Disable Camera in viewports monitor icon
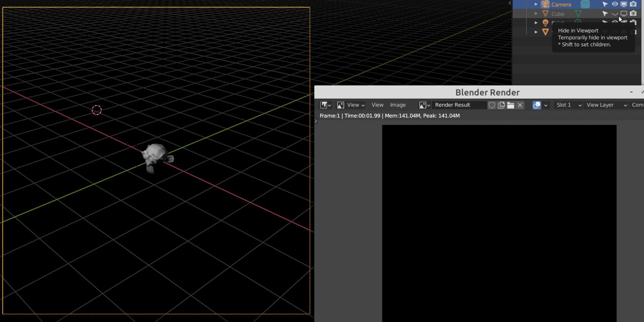This screenshot has width=644, height=322. (x=624, y=4)
